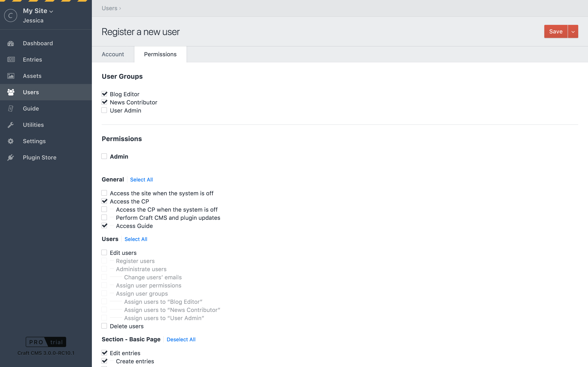Open the Dashboard gauge icon
This screenshot has height=367, width=588.
11,43
